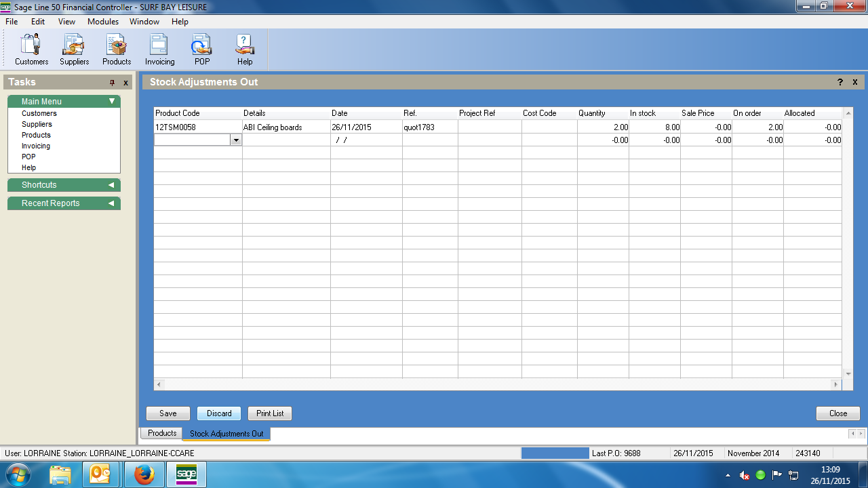Click the Help toolbar icon

click(x=244, y=49)
